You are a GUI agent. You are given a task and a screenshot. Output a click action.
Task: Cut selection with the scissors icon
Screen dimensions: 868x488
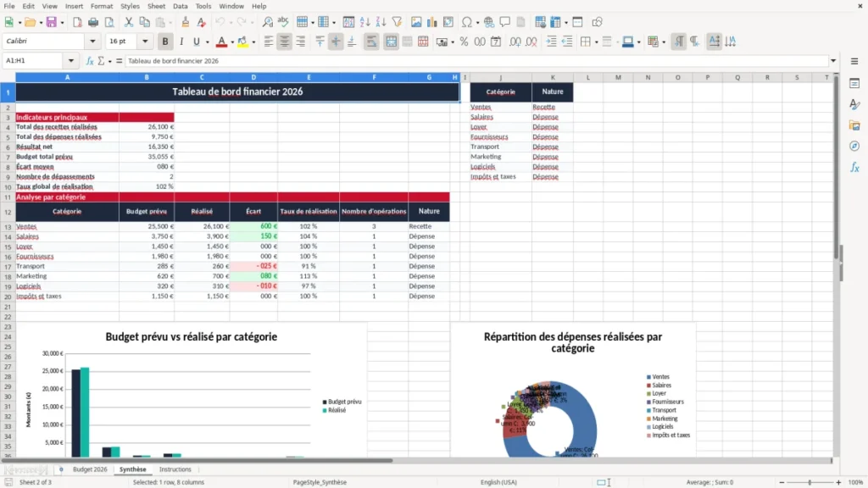129,22
